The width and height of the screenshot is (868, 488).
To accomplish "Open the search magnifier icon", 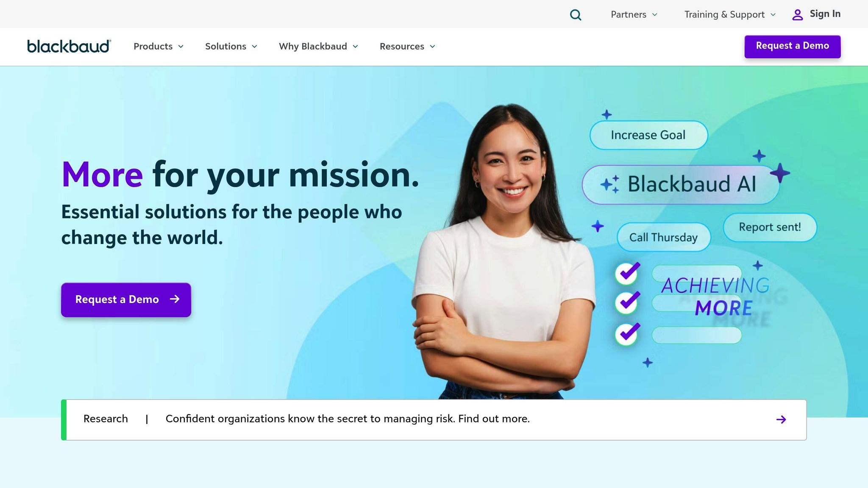I will point(576,15).
